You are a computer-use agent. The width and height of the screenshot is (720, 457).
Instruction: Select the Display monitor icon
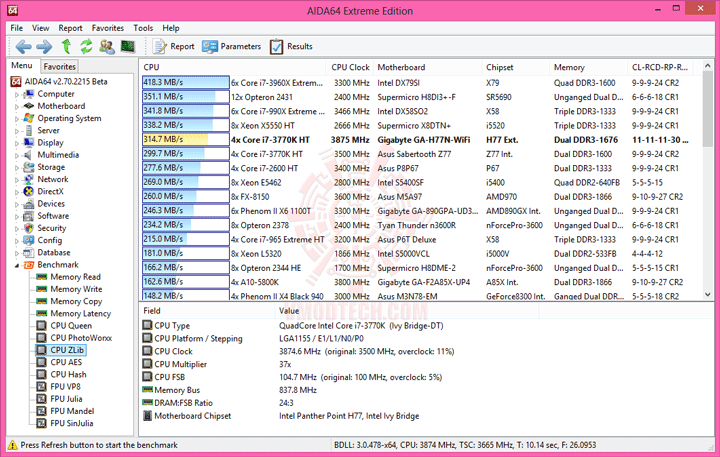pyautogui.click(x=29, y=143)
